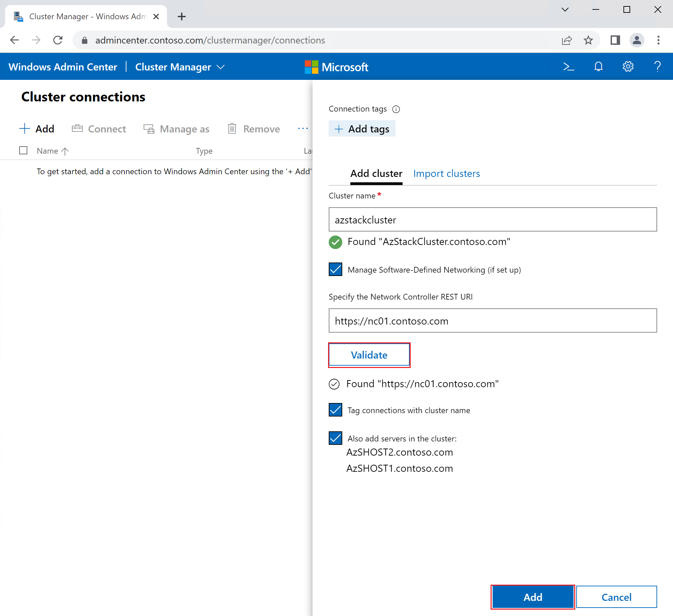Screen dimensions: 673x616
Task: Click the Found "https://nc01.contoso.com" message
Action: (422, 384)
